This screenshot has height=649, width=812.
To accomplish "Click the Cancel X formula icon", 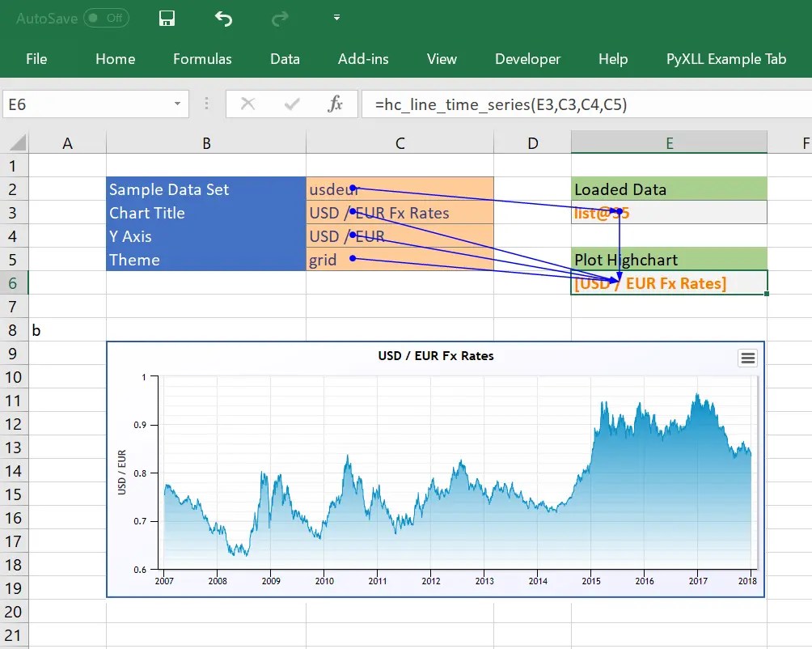I will pos(248,104).
